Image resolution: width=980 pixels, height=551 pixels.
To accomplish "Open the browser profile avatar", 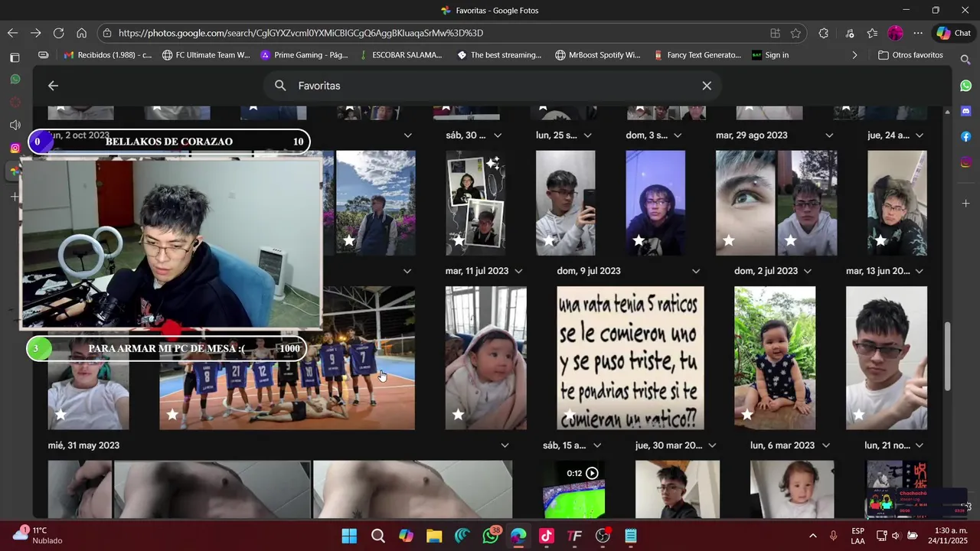I will pos(895,33).
